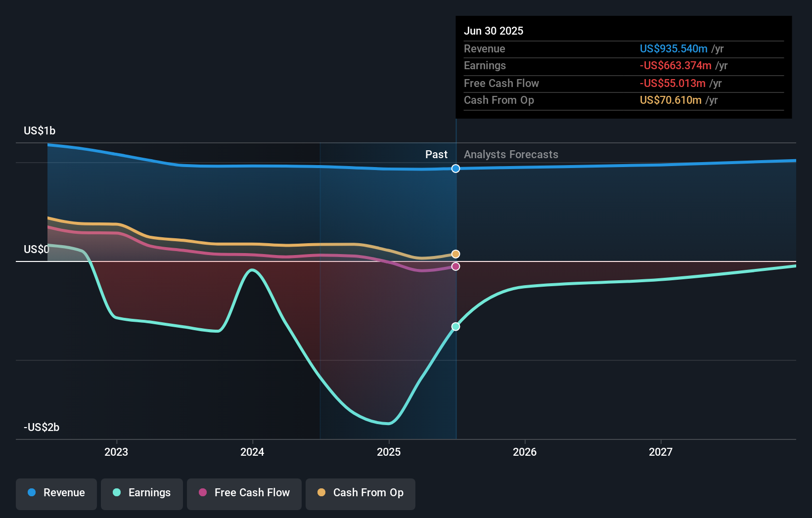The width and height of the screenshot is (812, 518).
Task: Click the Analysts Forecasts label
Action: (x=511, y=155)
